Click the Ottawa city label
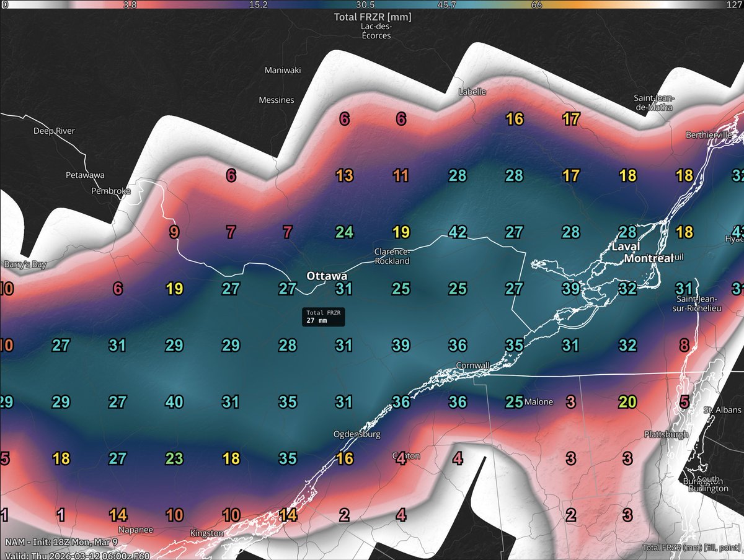This screenshot has width=744, height=560. (327, 276)
